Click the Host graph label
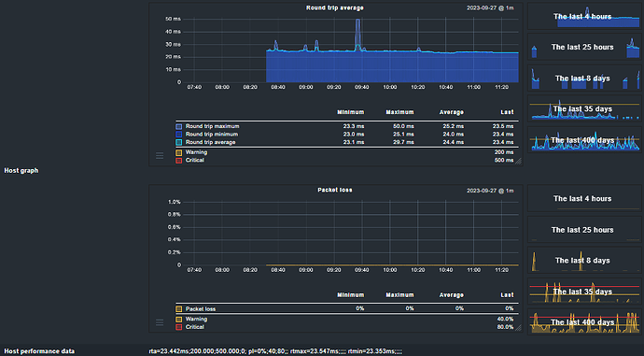The height and width of the screenshot is (356, 644). [x=21, y=171]
